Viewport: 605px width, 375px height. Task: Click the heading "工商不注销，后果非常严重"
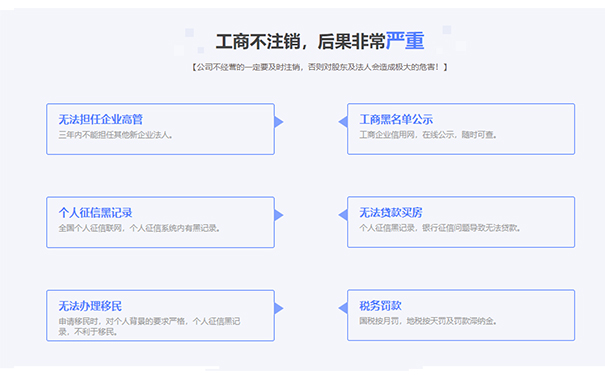[320, 41]
